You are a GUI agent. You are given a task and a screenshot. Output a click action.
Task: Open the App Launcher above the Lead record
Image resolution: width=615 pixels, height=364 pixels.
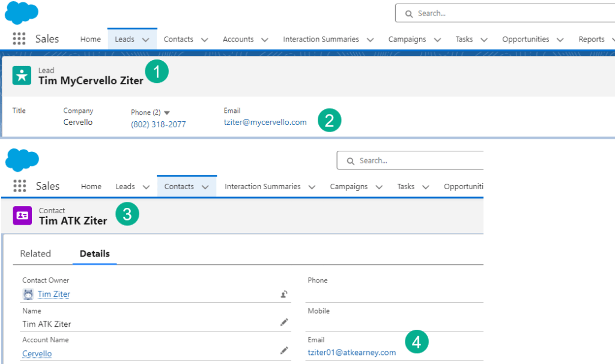(19, 39)
